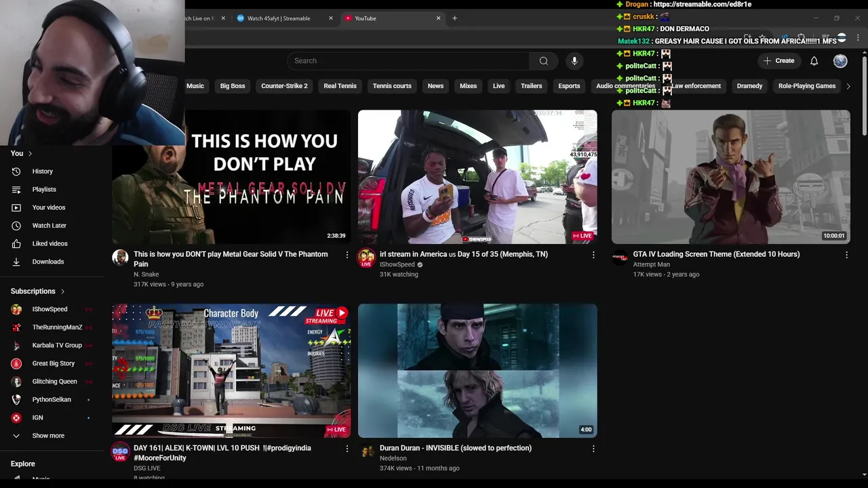Viewport: 868px width, 488px height.
Task: Select the Mixes category chip
Action: (468, 86)
